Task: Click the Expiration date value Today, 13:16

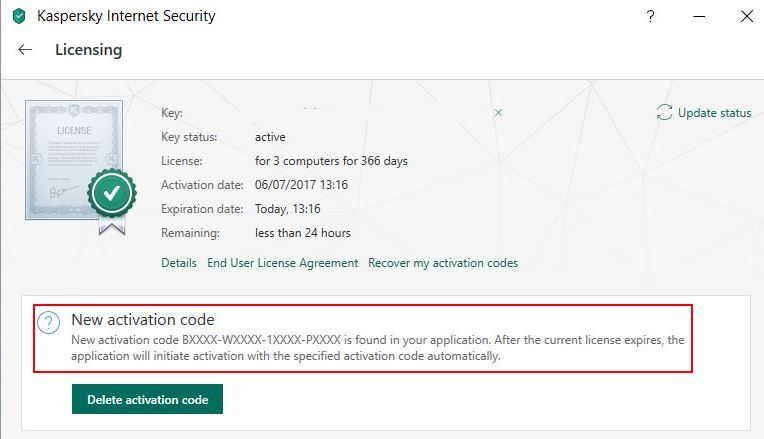Action: pos(287,209)
